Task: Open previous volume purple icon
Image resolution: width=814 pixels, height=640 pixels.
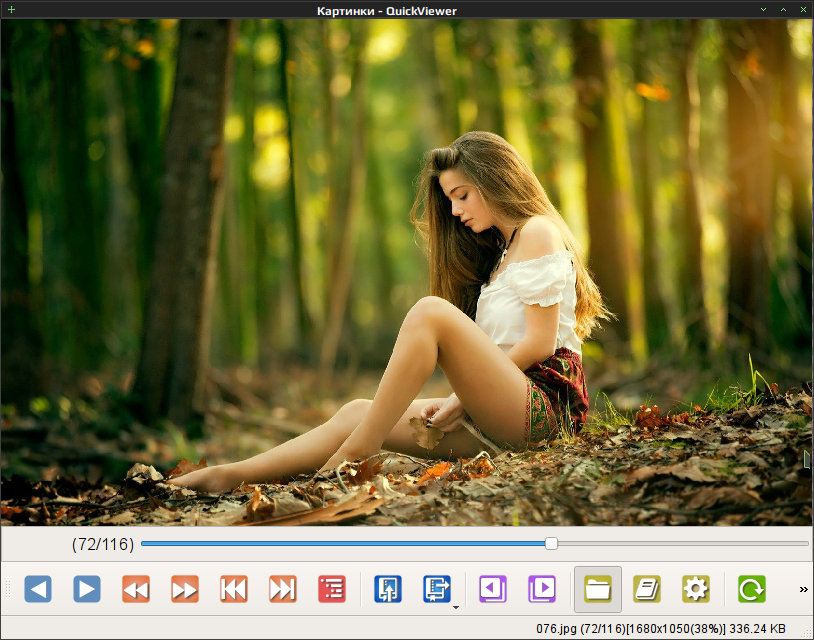Action: [493, 589]
